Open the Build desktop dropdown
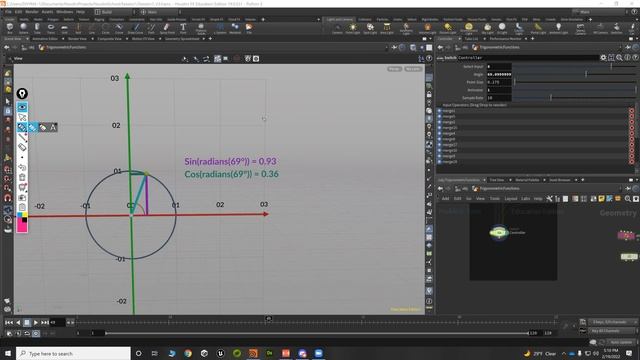Viewport: 640px width, 360px height. (115, 12)
